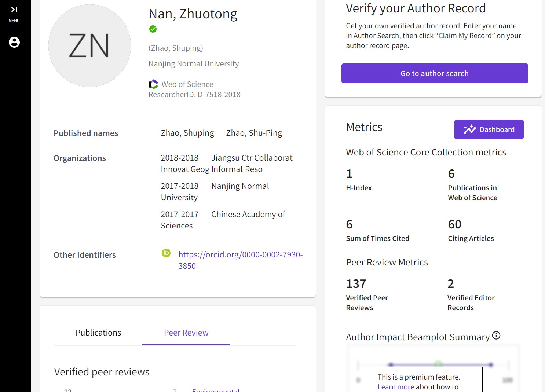
Task: Click the author name Nan, Zhuotong
Action: click(x=193, y=14)
